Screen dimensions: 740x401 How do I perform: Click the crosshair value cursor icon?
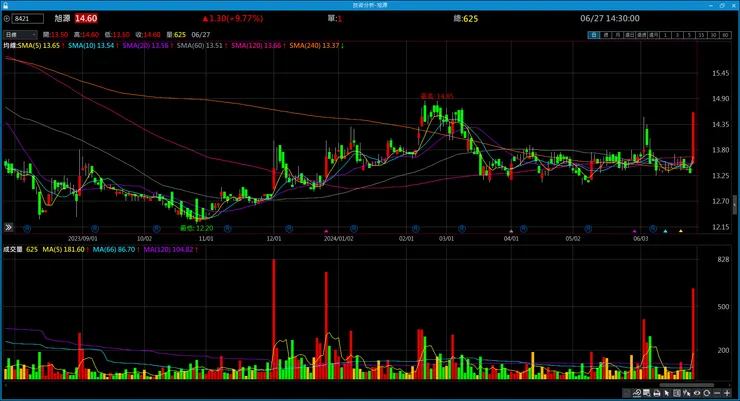tap(687, 393)
